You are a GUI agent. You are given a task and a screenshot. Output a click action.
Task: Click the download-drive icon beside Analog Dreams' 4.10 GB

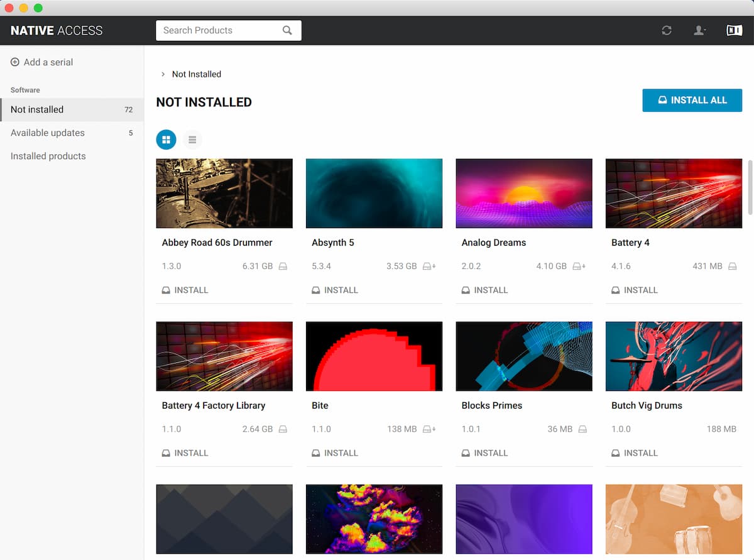[579, 266]
